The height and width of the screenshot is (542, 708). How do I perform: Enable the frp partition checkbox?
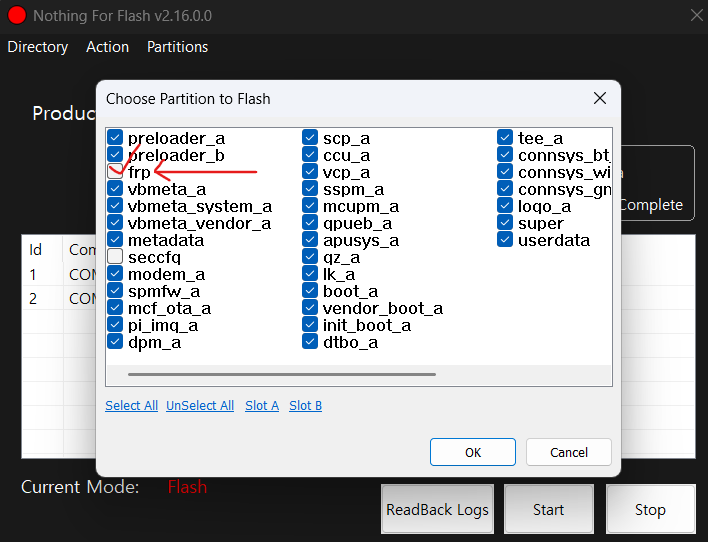[115, 172]
